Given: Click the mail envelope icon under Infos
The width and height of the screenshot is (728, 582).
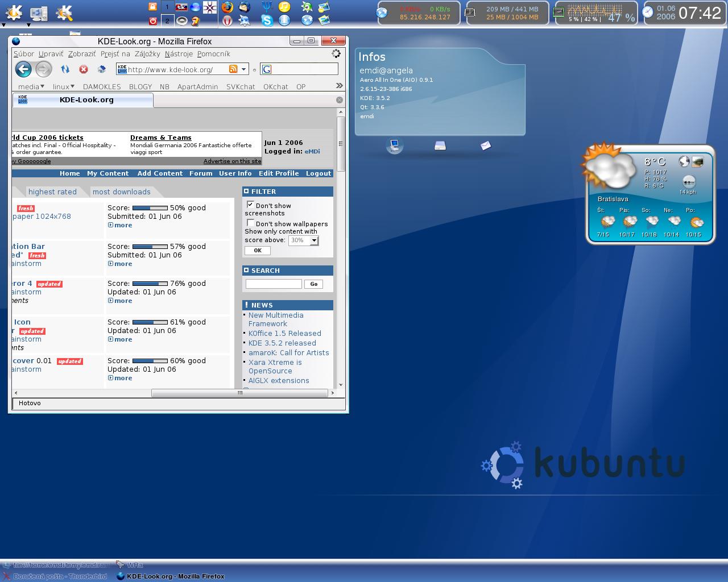Looking at the screenshot, I should click(485, 145).
